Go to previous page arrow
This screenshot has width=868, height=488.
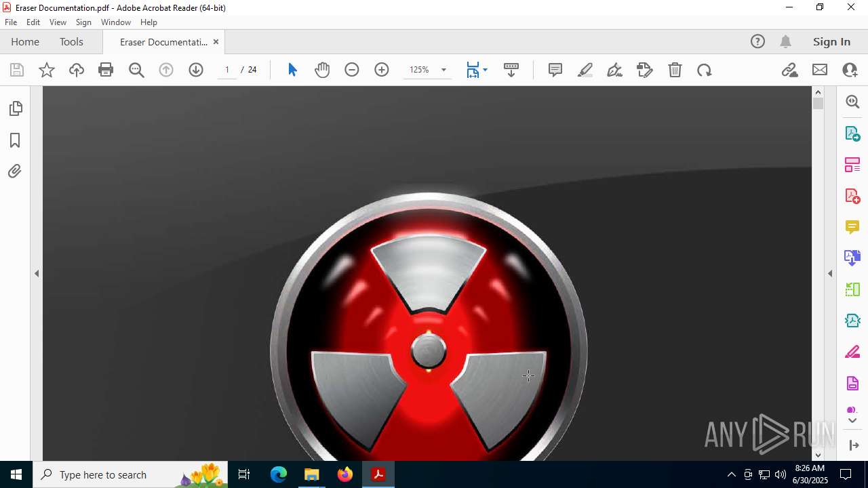coord(166,70)
